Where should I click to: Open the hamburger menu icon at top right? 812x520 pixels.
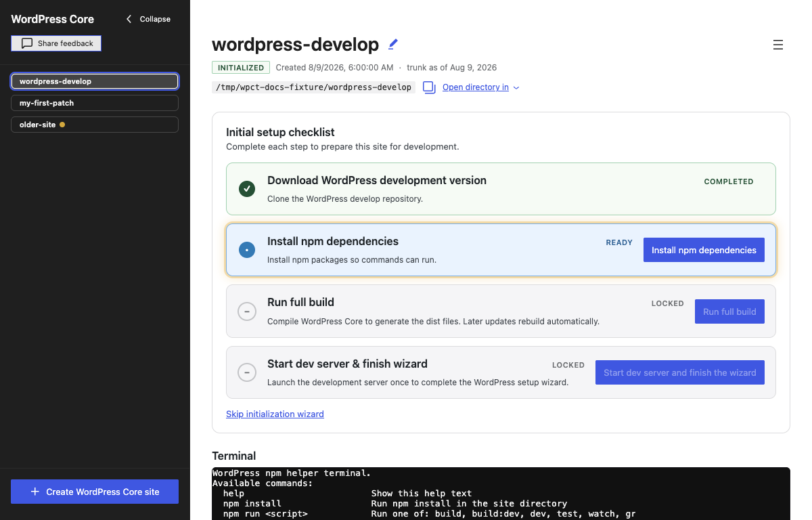778,45
